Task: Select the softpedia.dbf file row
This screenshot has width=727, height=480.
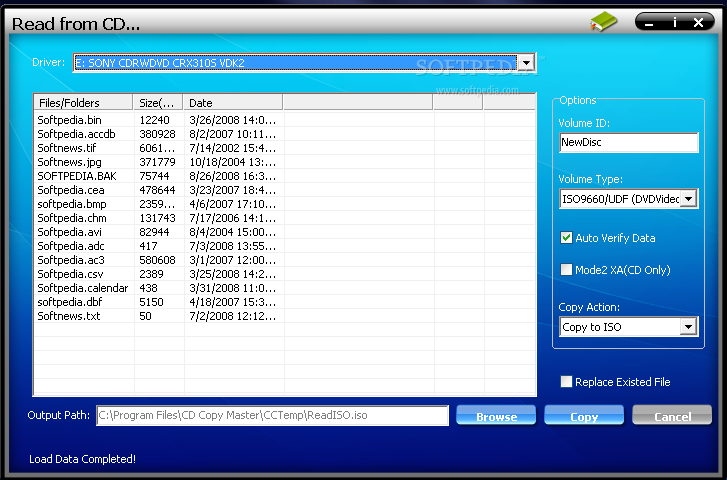Action: click(285, 302)
